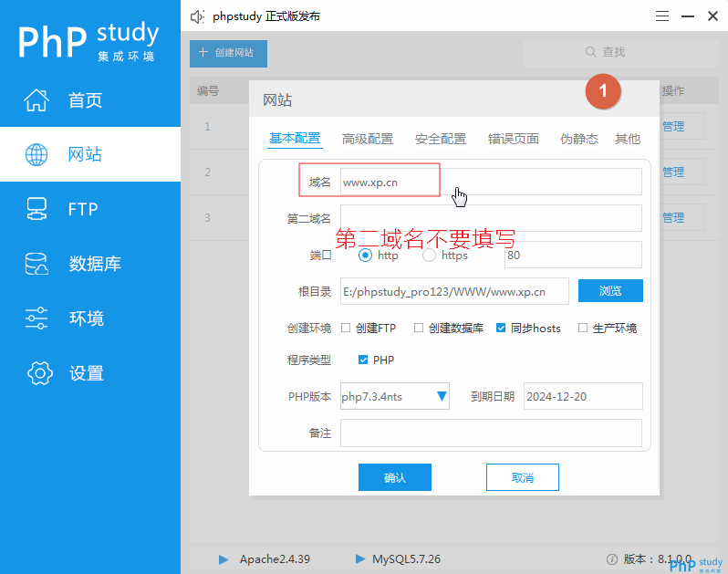Open the hamburger menu in title bar

[x=662, y=16]
